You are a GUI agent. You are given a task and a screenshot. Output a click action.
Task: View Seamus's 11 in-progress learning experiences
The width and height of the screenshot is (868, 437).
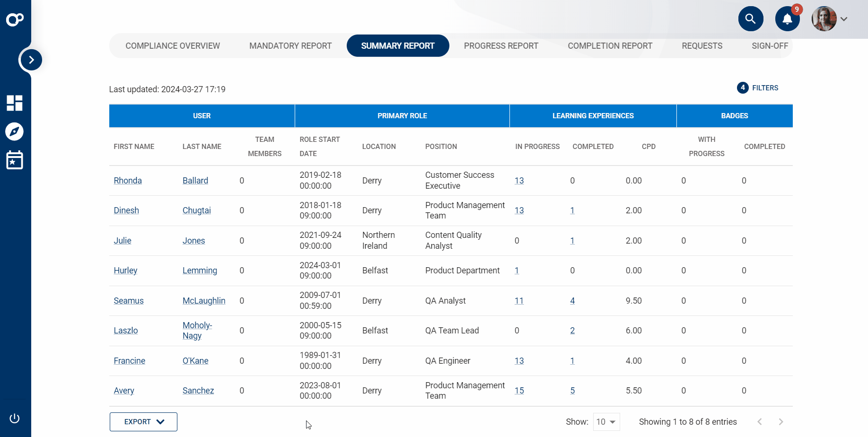(x=519, y=300)
